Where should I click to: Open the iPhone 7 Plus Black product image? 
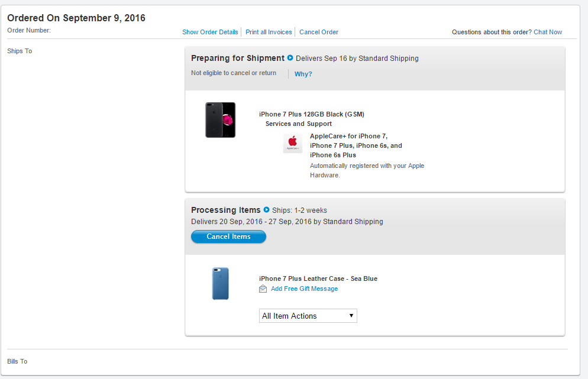(x=221, y=120)
